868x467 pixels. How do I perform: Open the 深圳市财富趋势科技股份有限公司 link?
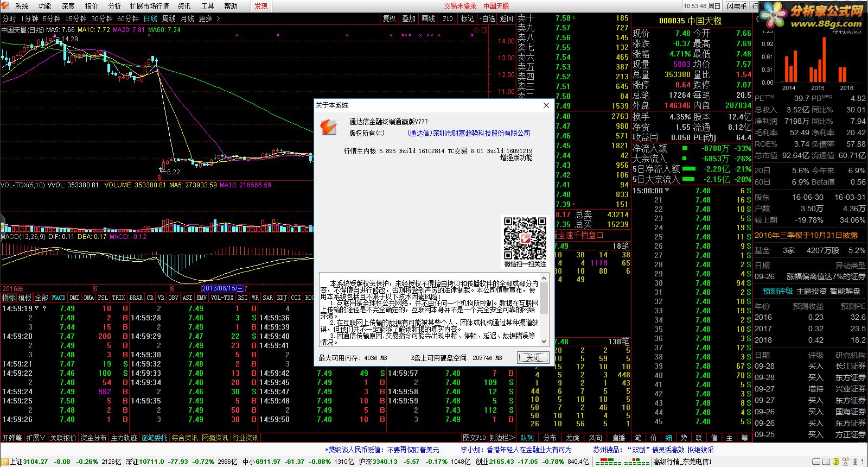click(x=469, y=133)
